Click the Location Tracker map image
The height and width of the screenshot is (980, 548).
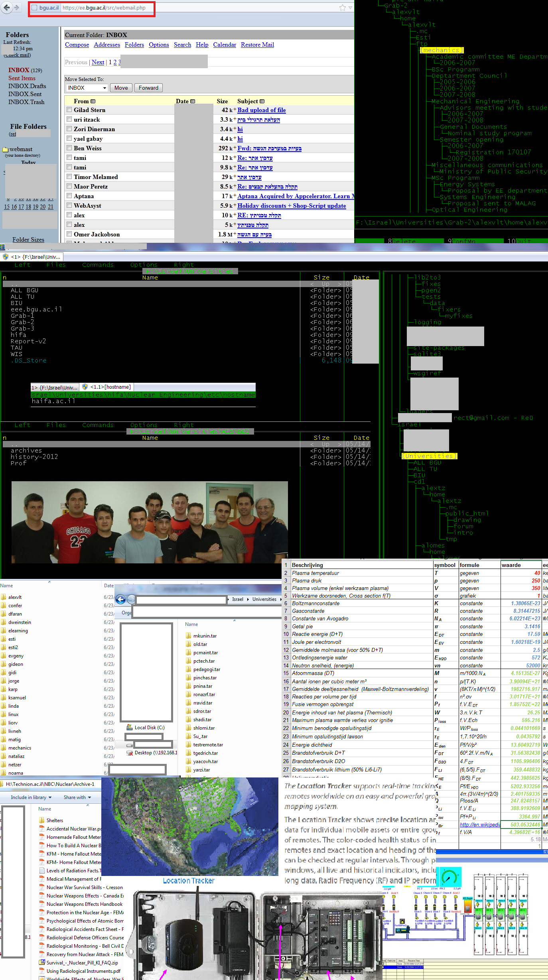189,826
